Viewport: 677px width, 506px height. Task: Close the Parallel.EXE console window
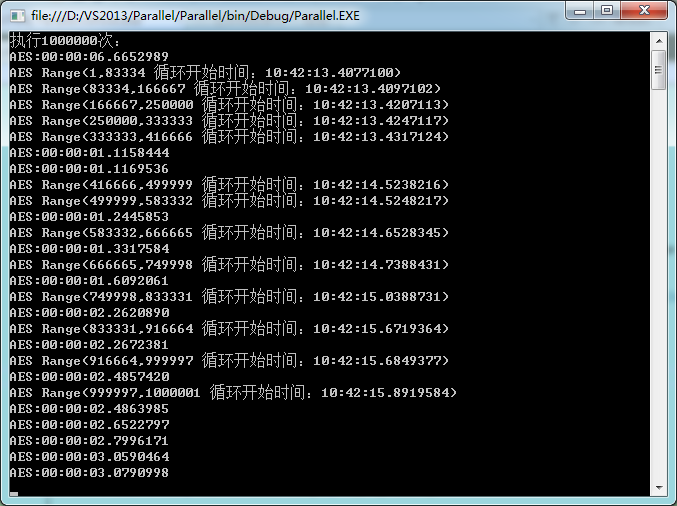pos(644,10)
